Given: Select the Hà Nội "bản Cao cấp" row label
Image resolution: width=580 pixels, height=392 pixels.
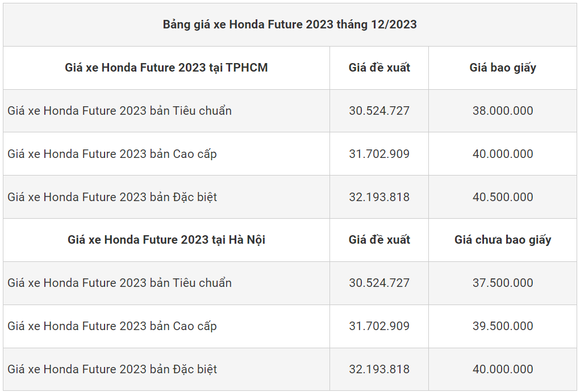Looking at the screenshot, I should (x=112, y=326).
